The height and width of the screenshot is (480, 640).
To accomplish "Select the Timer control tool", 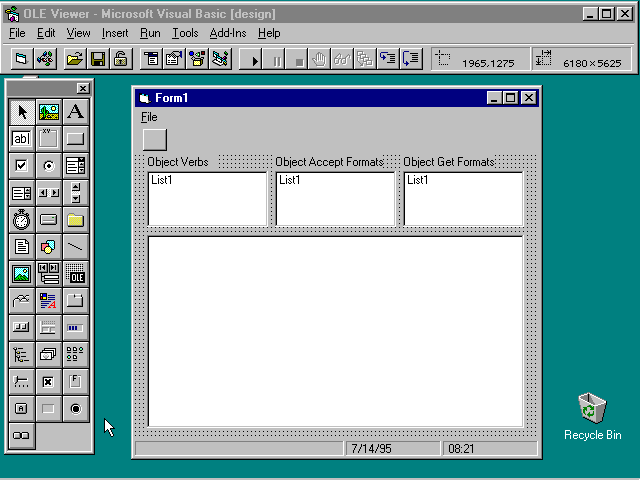I will [21, 220].
